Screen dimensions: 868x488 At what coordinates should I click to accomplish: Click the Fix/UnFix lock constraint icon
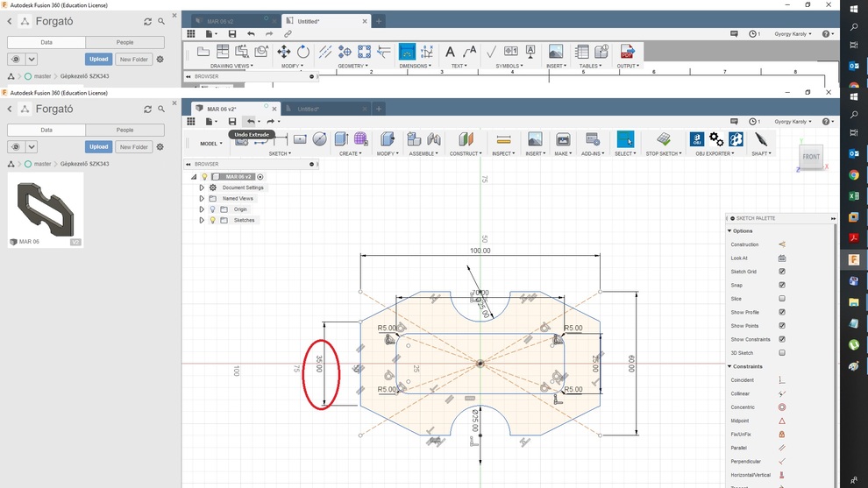[782, 435]
